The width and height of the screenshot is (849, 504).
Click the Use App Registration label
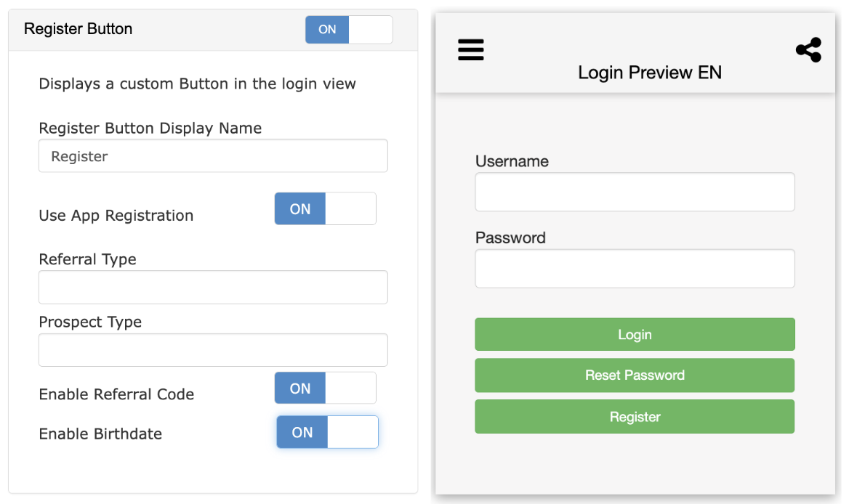click(116, 216)
